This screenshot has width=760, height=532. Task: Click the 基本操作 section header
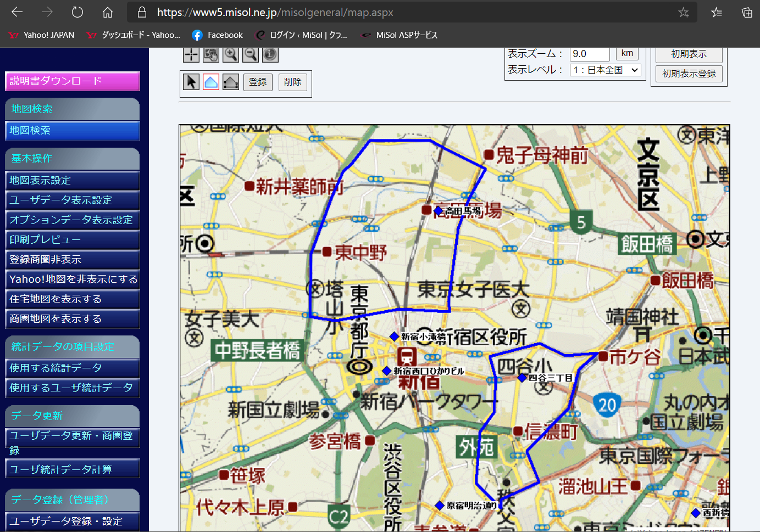[73, 159]
